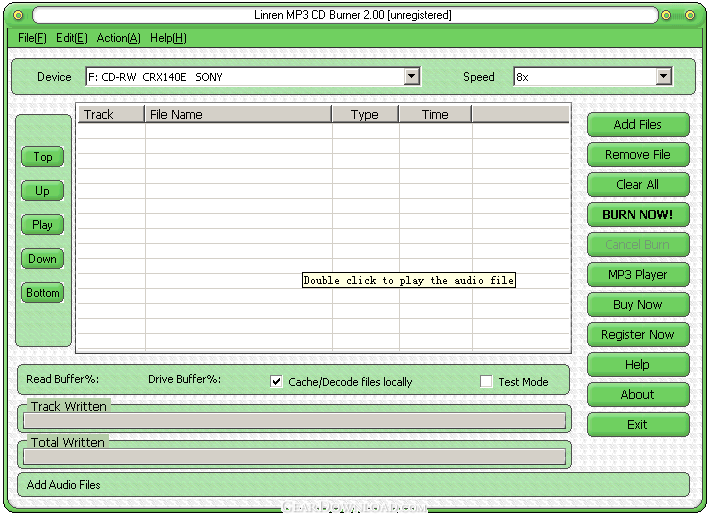Move track to Top
Viewport: 708px width, 515px height.
coord(42,157)
